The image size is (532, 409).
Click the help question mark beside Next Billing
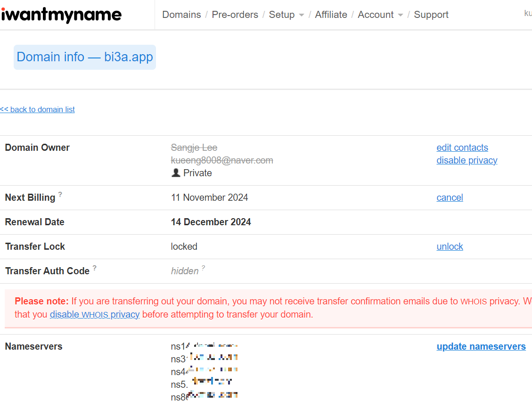click(x=60, y=194)
